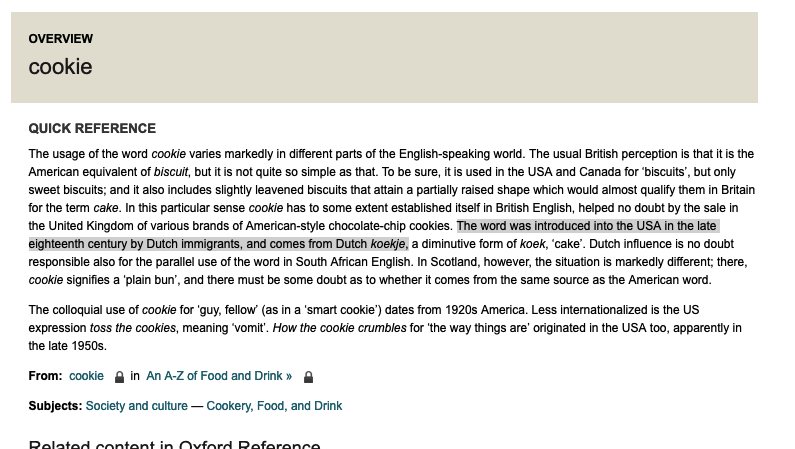This screenshot has width=795, height=449.
Task: Click the lock icon after An A-Z of Food and Drink
Action: point(308,377)
